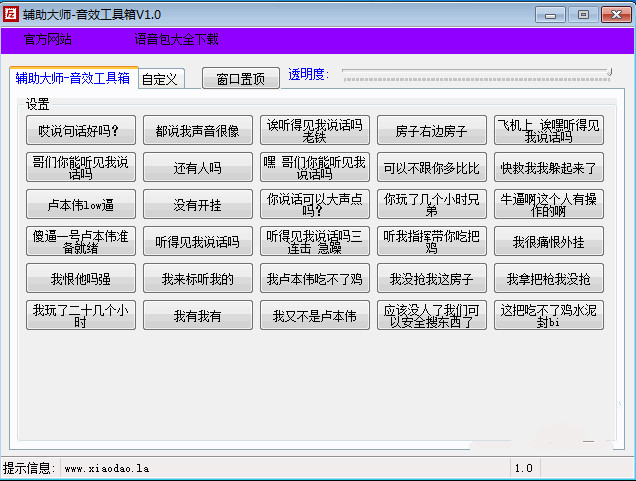Open the 官方网站 menu item
The width and height of the screenshot is (636, 481).
tap(48, 39)
